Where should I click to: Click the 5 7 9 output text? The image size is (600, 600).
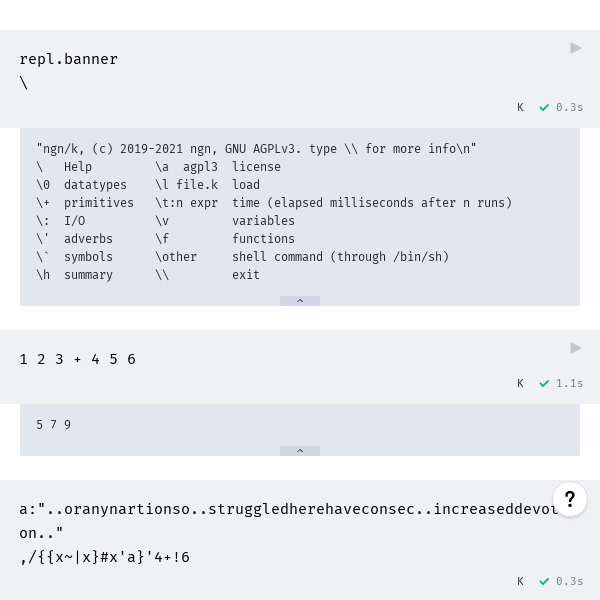click(x=54, y=425)
